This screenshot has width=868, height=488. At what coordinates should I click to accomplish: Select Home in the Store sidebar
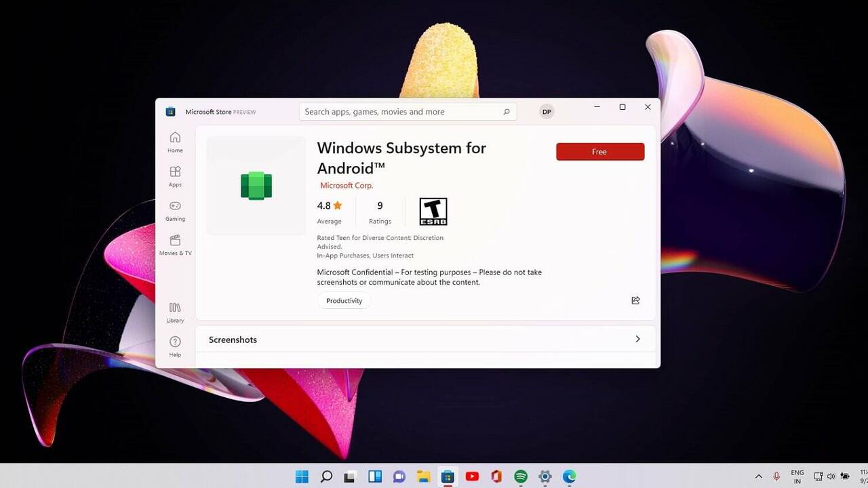tap(175, 140)
